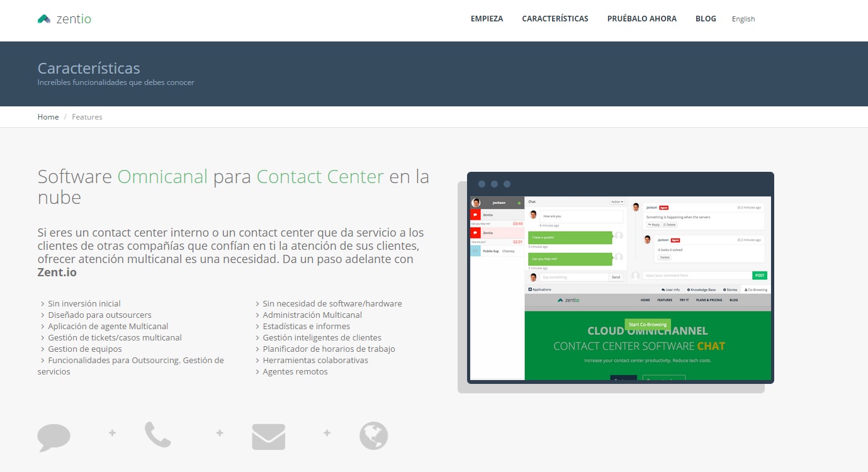Click the bold 'Zent.io' text in the paragraph
This screenshot has height=472, width=868.
pos(57,273)
